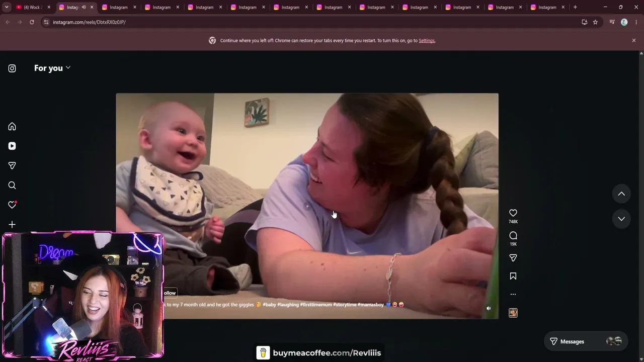Like the reel with the heart icon
The height and width of the screenshot is (362, 644).
point(513,213)
